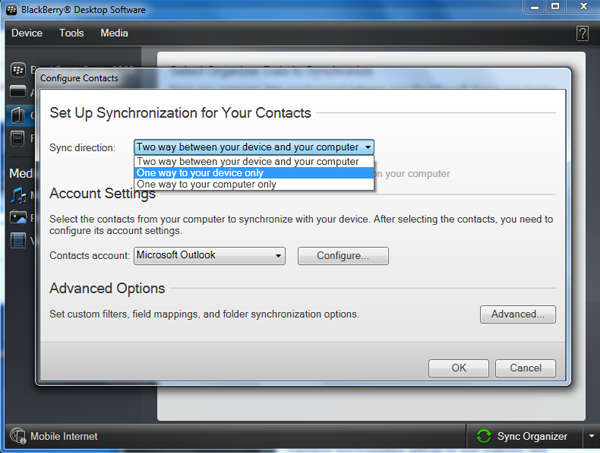Open the Device menu
The image size is (600, 453).
point(27,33)
